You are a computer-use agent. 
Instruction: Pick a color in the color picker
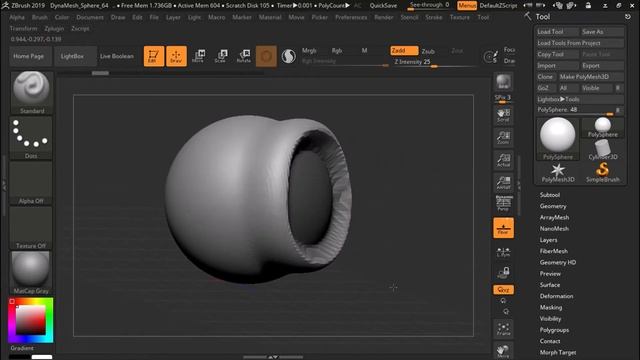(31, 320)
